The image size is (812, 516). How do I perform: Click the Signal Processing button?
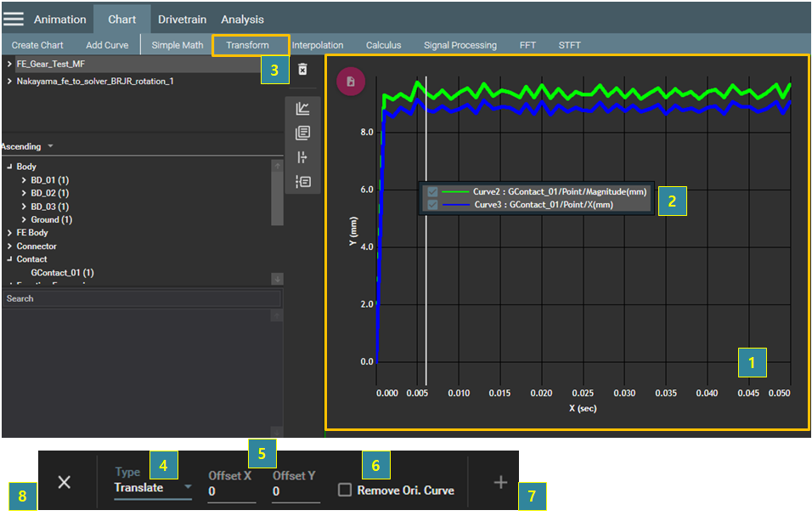coord(460,45)
